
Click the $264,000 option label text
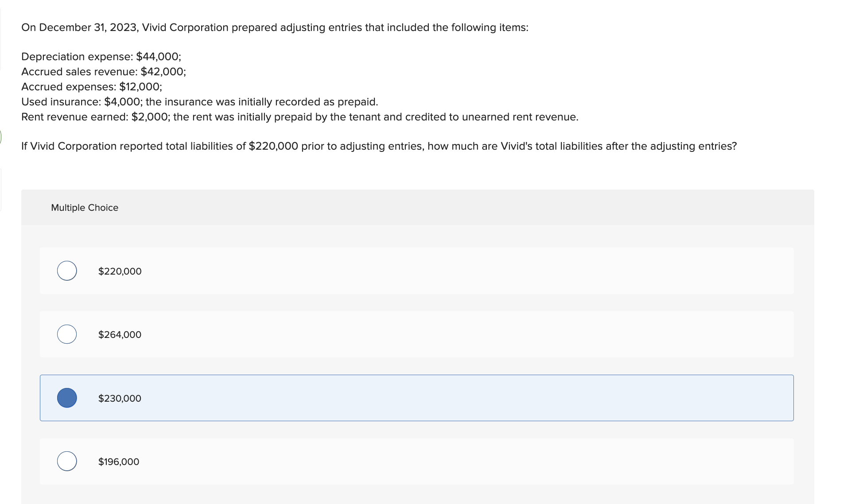point(120,334)
